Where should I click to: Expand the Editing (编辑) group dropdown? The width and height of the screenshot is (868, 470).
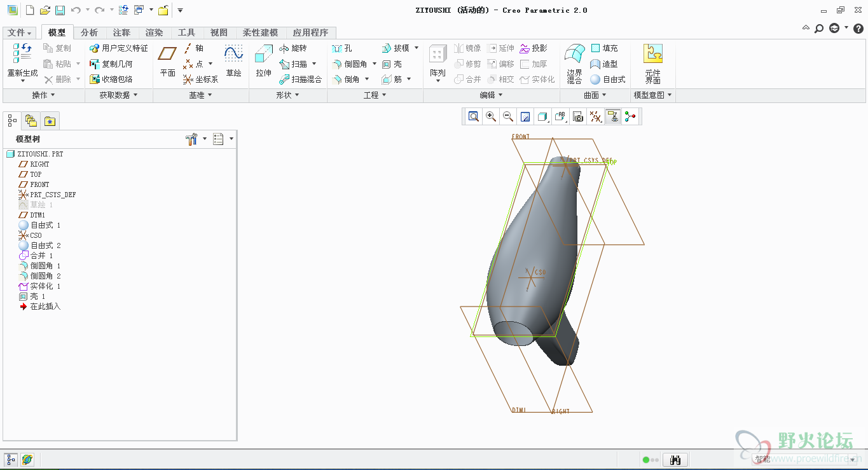pyautogui.click(x=492, y=95)
